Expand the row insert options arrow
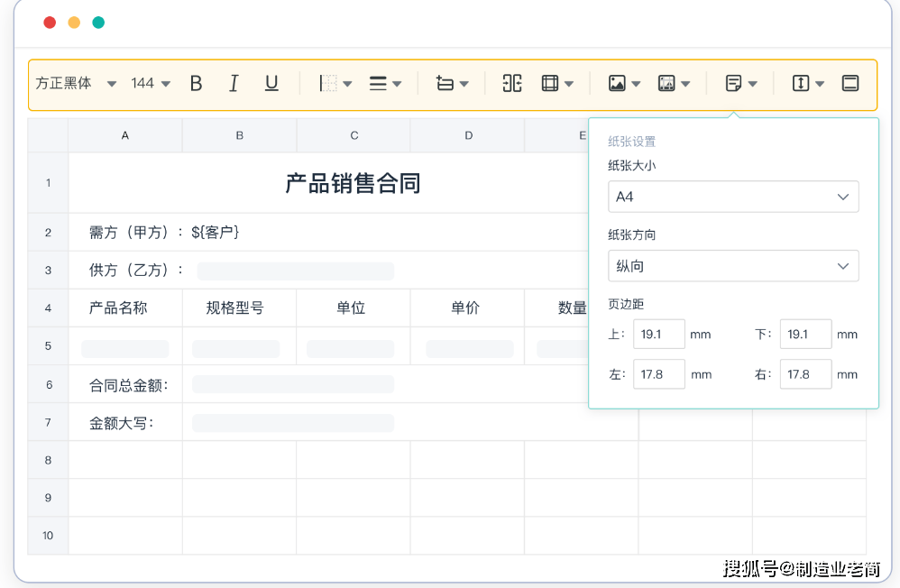The width and height of the screenshot is (900, 588). [464, 84]
